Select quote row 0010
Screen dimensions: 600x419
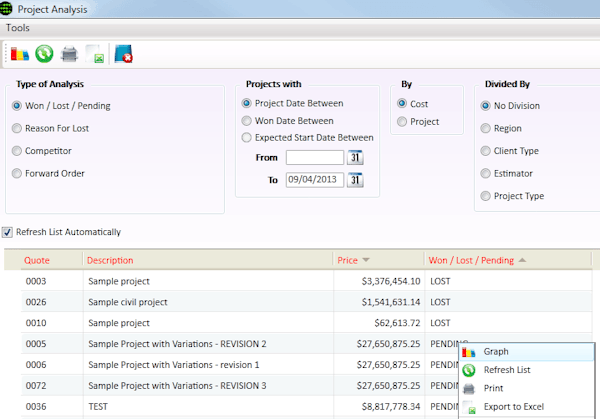point(306,323)
